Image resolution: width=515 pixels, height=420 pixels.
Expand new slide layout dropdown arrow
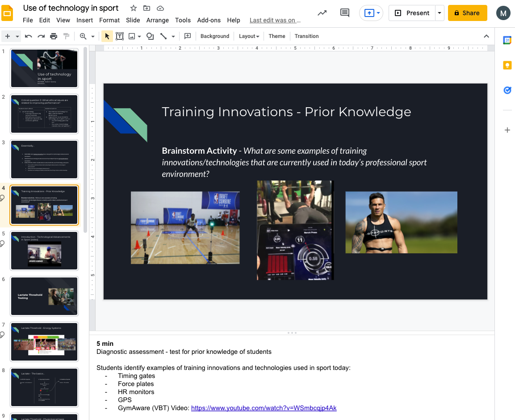tap(17, 37)
